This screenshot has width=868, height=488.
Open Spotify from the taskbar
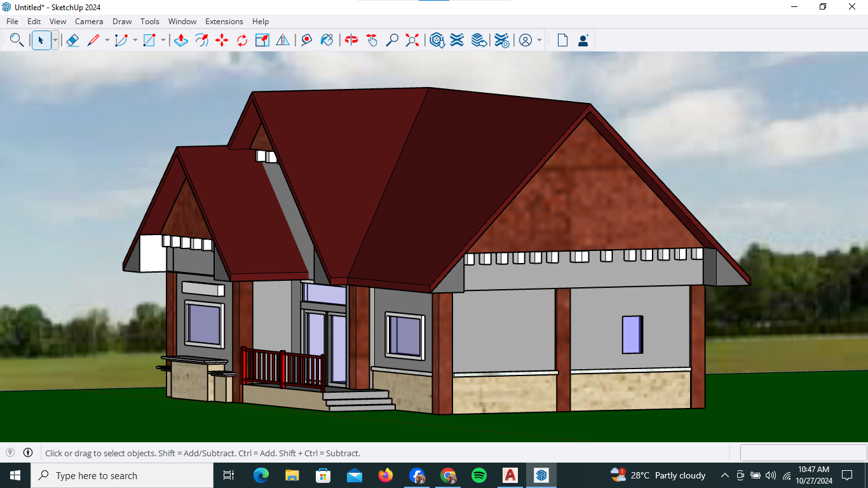coord(479,475)
